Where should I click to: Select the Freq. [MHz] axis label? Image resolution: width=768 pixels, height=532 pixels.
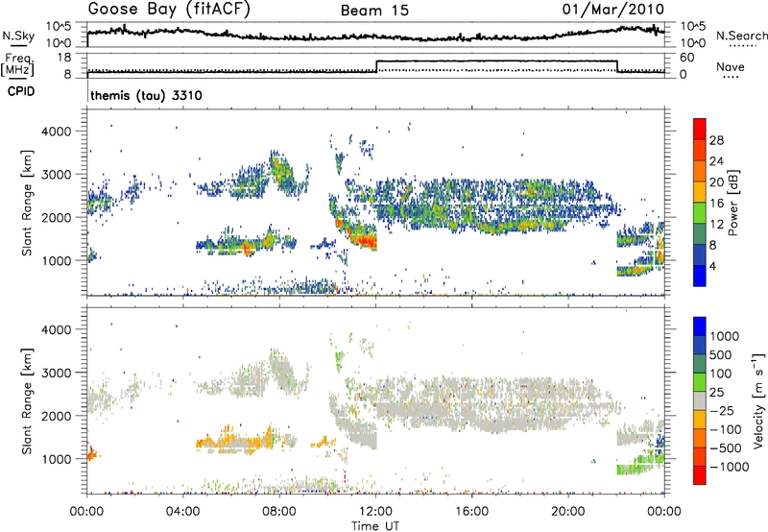18,64
